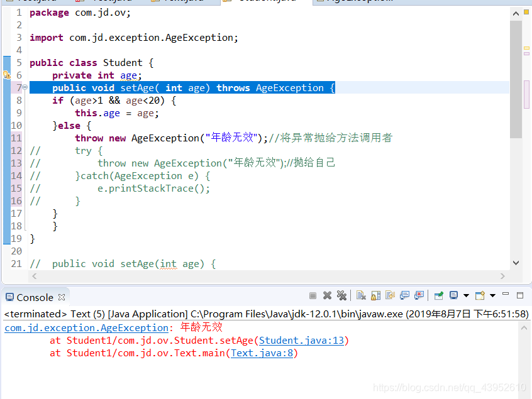Minimize the Console view

pyautogui.click(x=506, y=294)
